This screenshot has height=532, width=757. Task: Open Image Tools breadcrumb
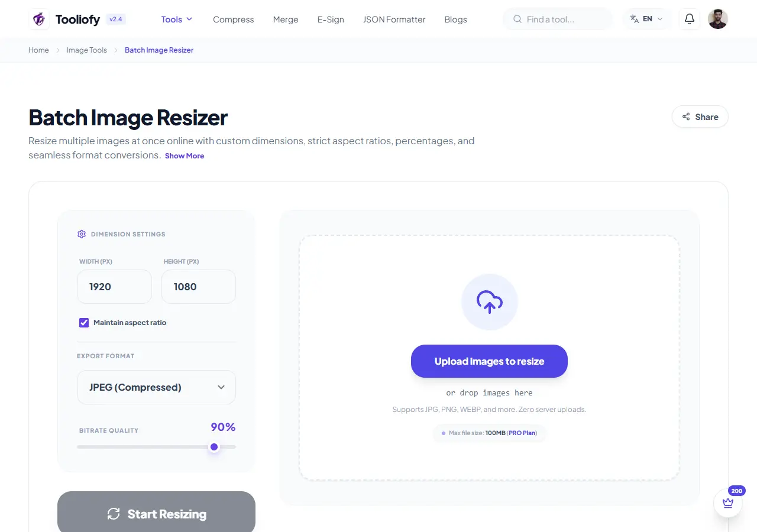click(87, 50)
